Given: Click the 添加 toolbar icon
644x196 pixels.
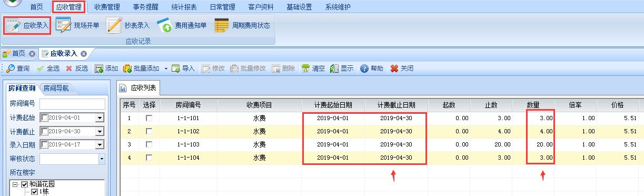Looking at the screenshot, I should click(x=99, y=68).
